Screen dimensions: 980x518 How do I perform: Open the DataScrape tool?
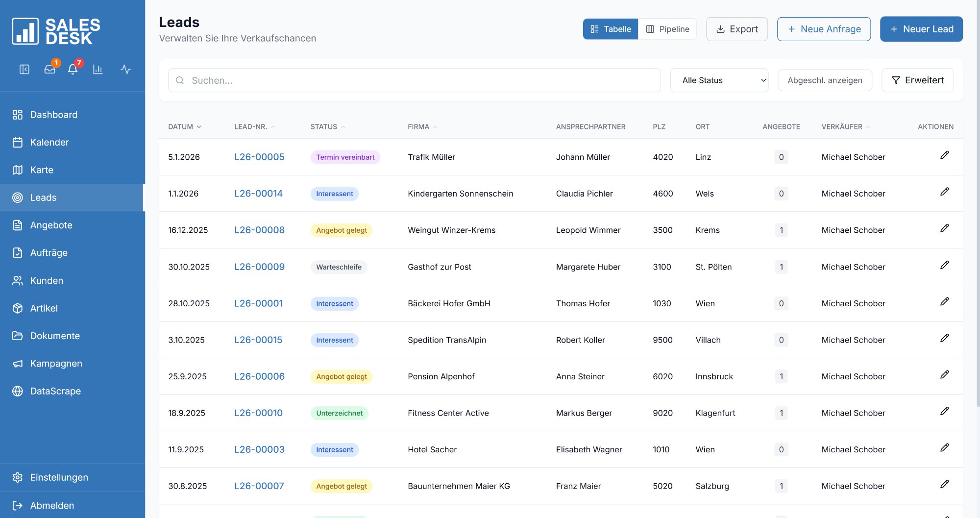point(55,391)
